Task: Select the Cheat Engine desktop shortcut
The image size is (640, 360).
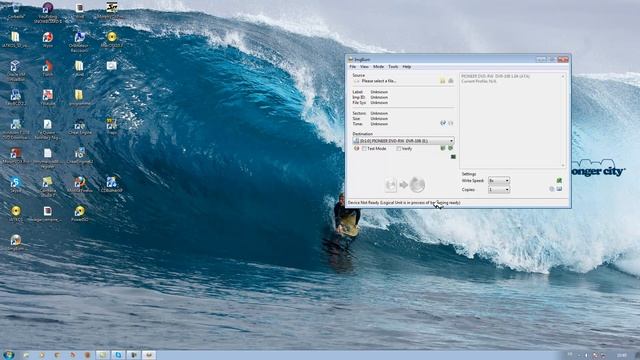Action: pos(80,127)
